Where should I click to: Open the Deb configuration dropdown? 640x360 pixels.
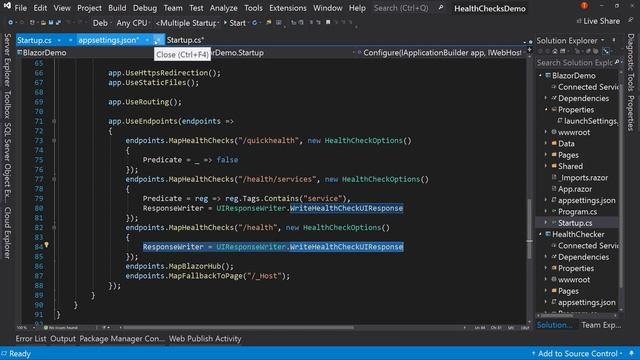[101, 23]
